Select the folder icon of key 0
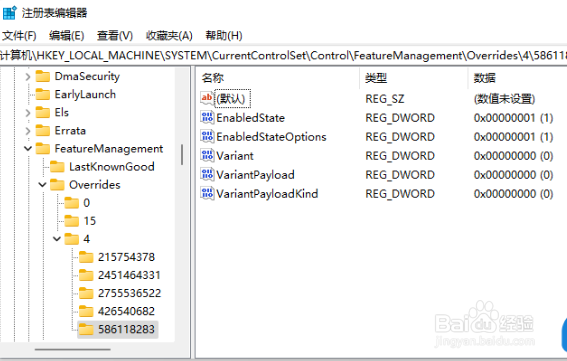The width and height of the screenshot is (567, 361). tap(72, 203)
